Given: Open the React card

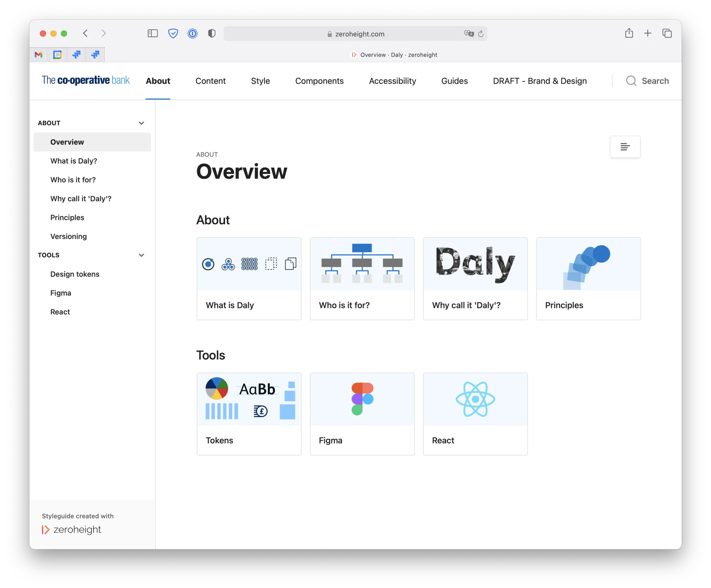Looking at the screenshot, I should 475,414.
